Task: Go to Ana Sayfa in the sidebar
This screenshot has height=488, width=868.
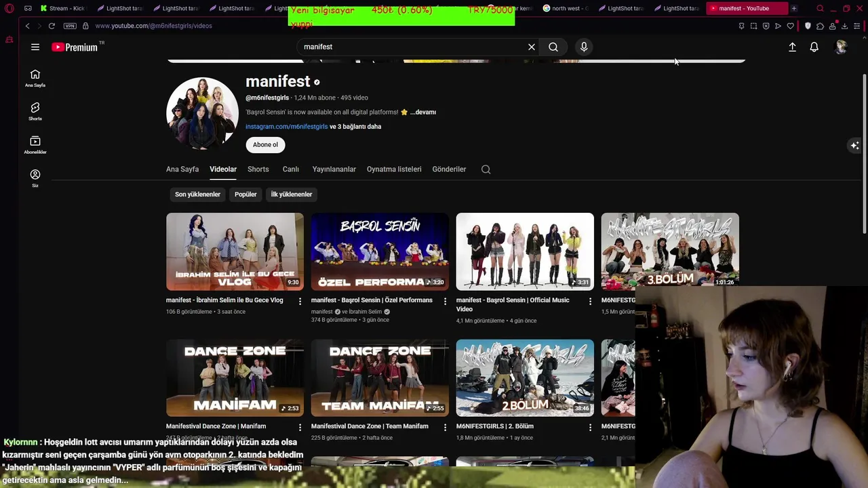Action: (35, 79)
